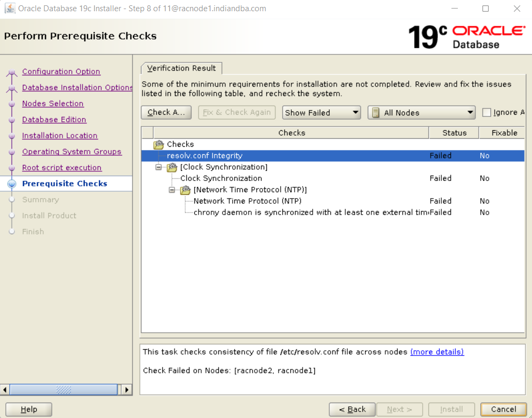The image size is (532, 418).
Task: Jump to Operating System Groups step
Action: click(72, 152)
